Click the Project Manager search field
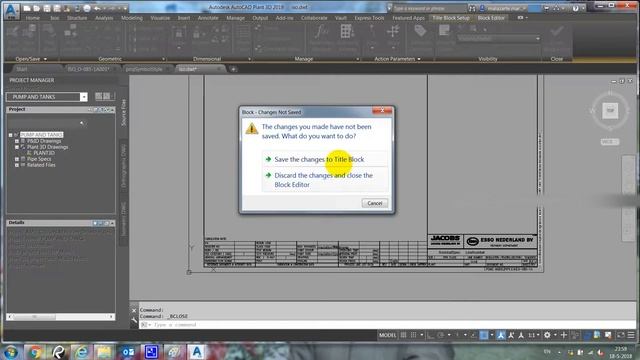Screen dimensions: 640x360 tap(47, 123)
